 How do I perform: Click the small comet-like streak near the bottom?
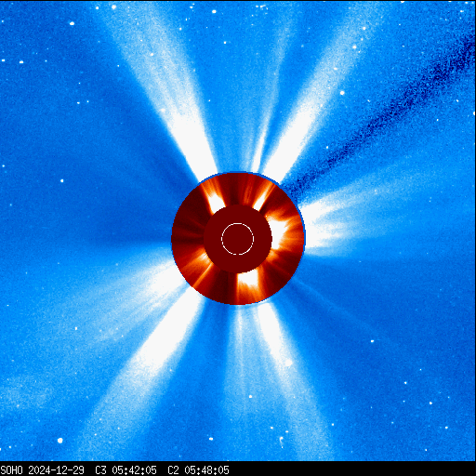click(281, 442)
